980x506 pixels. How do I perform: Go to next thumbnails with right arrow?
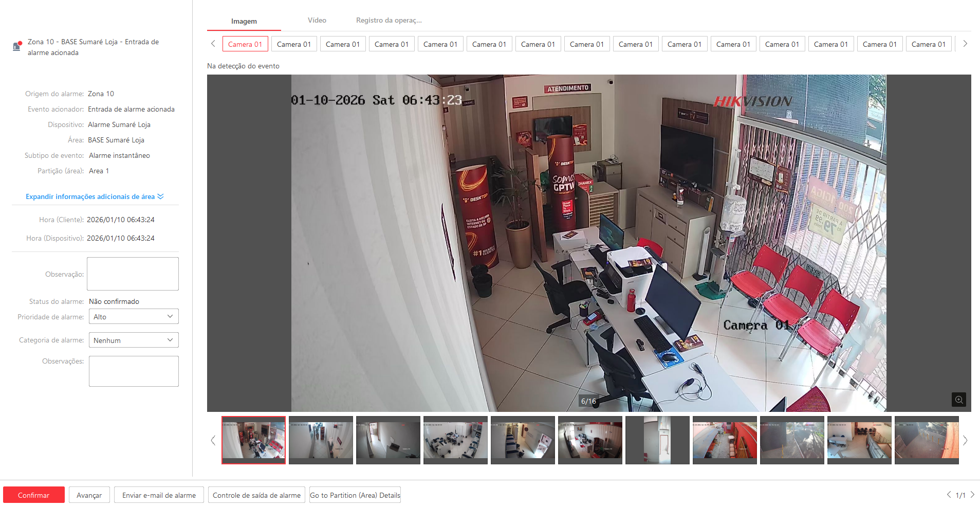[965, 440]
